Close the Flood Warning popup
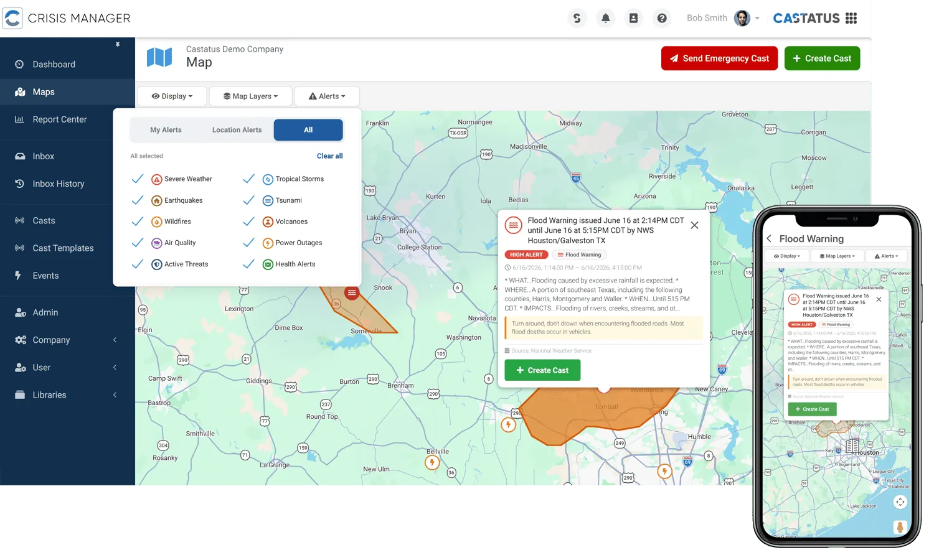Image resolution: width=934 pixels, height=560 pixels. click(x=694, y=225)
